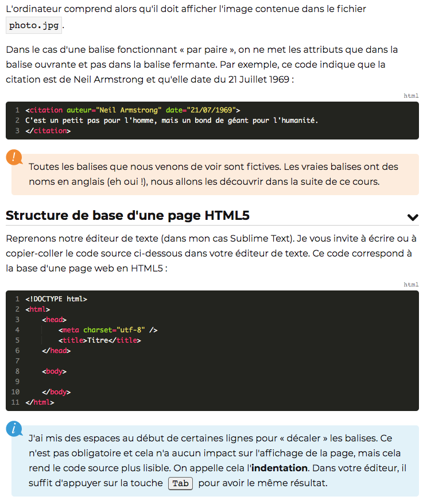Click the closing html tag line
The height and width of the screenshot is (504, 427).
point(40,402)
